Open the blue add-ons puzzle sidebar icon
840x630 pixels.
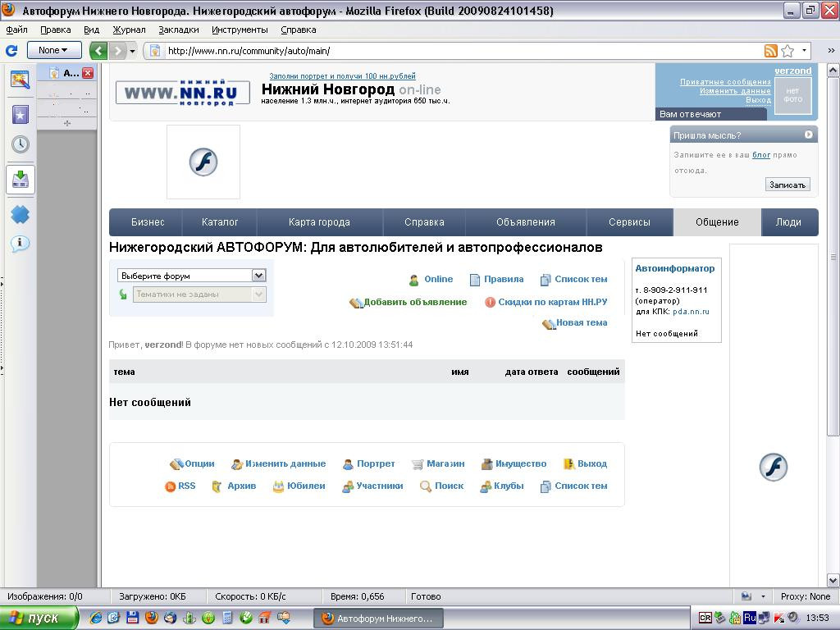coord(21,214)
